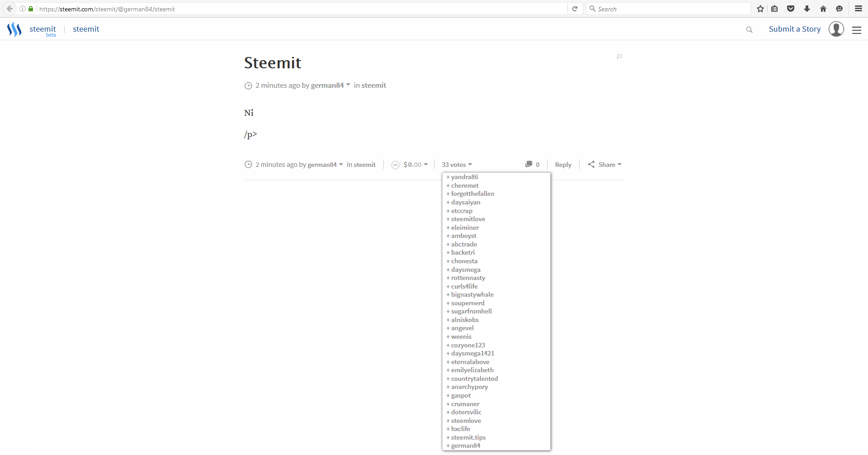Open voter alniskobs from the votes list
This screenshot has width=868, height=455.
click(x=465, y=320)
